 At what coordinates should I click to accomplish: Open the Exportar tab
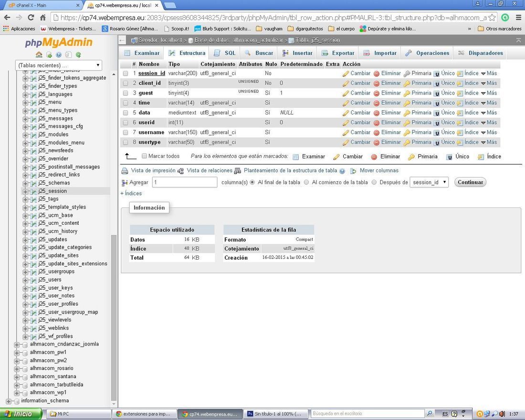click(338, 53)
